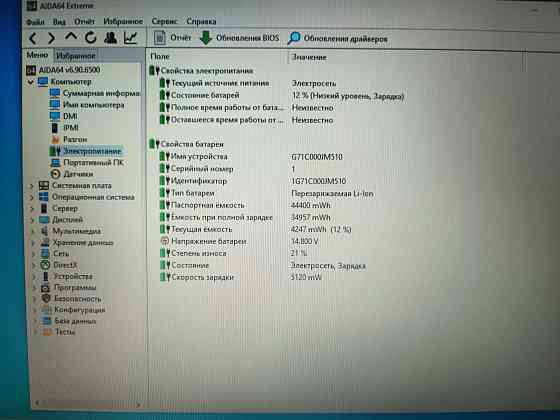Open the graph chart toolbar icon
560x420 pixels.
coord(130,38)
